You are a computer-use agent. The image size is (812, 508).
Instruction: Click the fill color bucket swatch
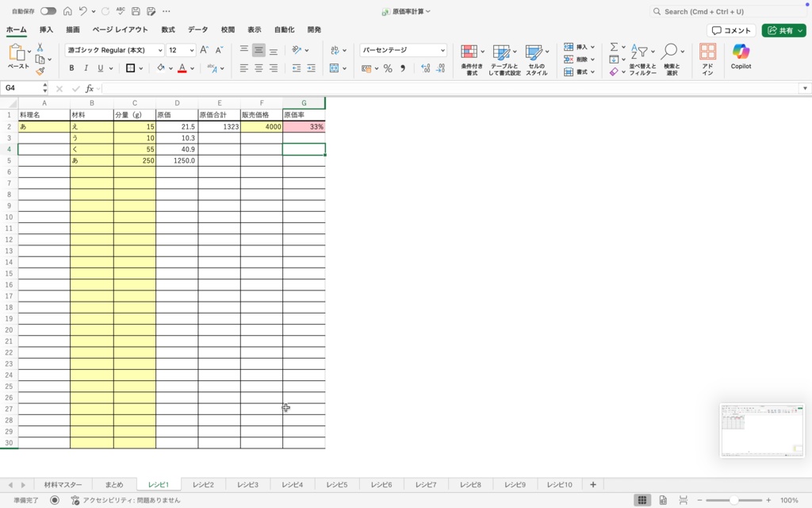coord(160,68)
